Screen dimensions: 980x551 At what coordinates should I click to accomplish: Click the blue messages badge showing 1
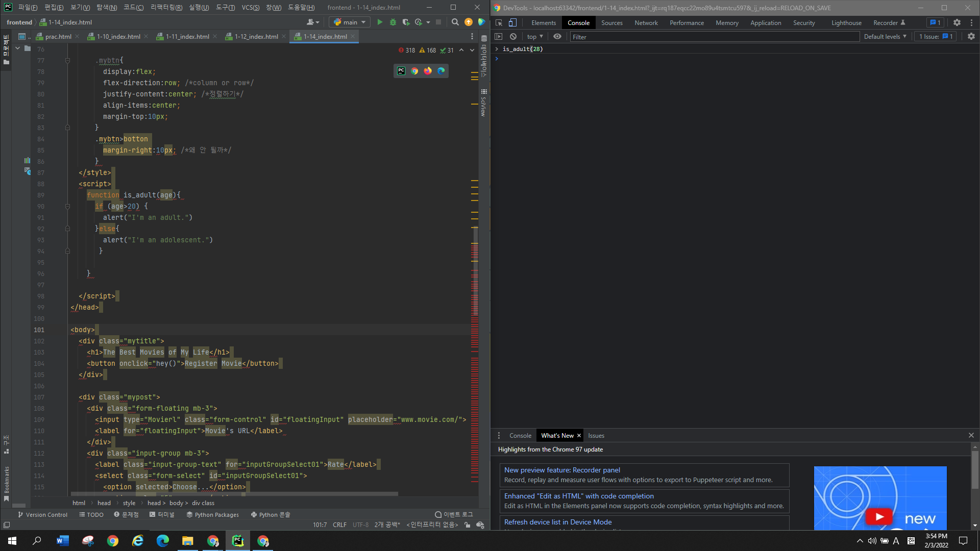[935, 22]
